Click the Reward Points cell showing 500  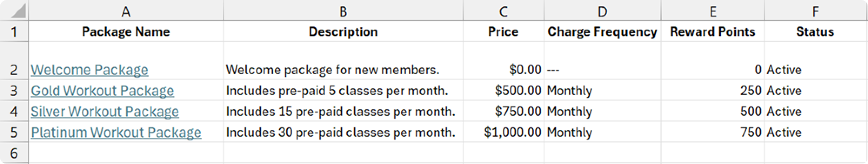click(713, 112)
